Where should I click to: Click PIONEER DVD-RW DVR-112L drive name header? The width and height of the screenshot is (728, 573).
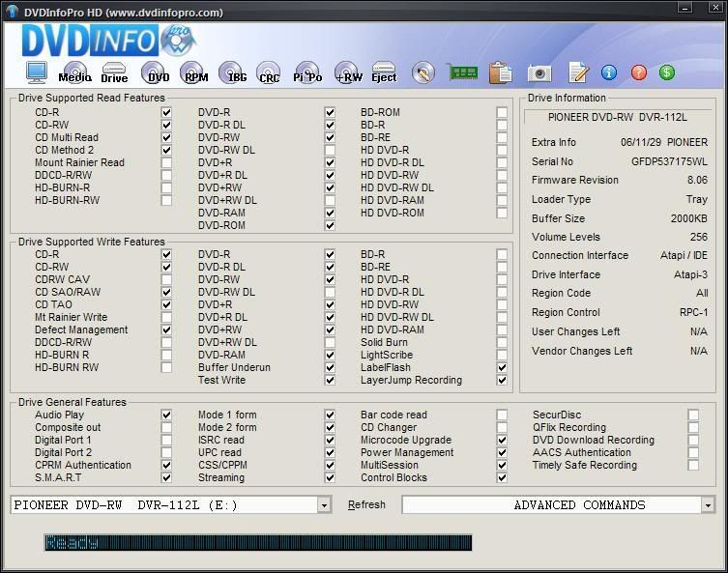618,117
